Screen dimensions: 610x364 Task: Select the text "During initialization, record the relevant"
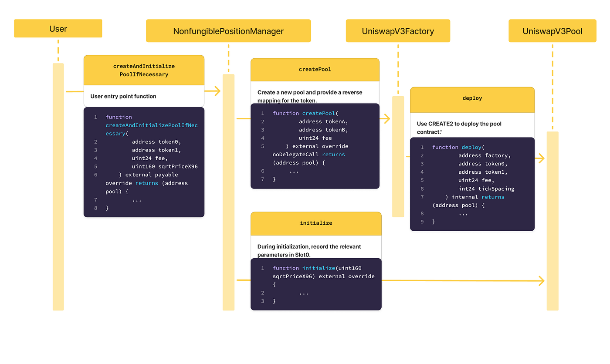[x=309, y=246]
